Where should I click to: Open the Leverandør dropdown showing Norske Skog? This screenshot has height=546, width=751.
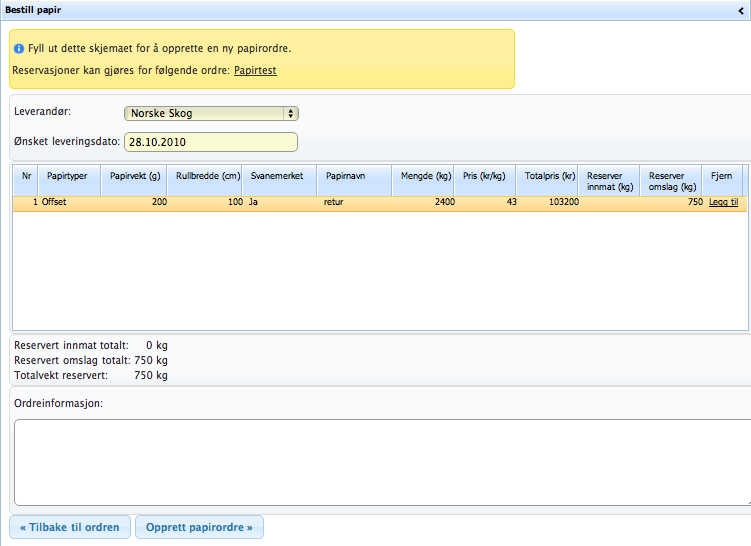pos(211,114)
